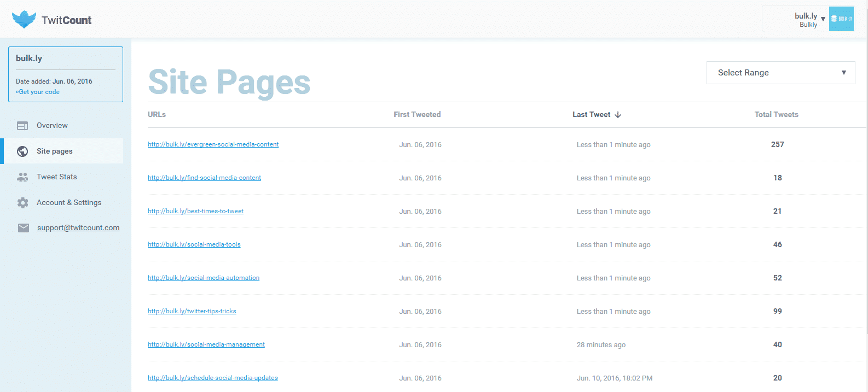Click First Tweeted date of schedule-social-media-updates row
The width and height of the screenshot is (868, 392).
coord(420,378)
